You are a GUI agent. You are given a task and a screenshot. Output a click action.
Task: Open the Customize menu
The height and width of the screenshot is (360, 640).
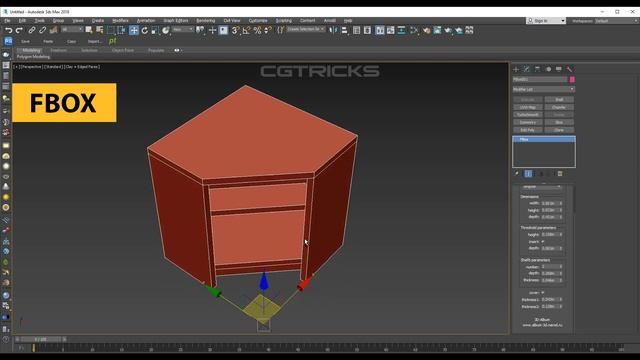point(258,20)
